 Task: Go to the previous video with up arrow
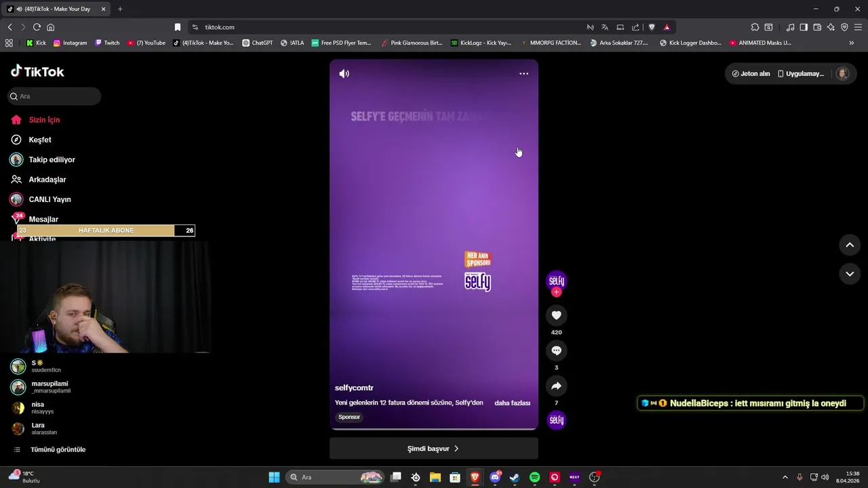coord(850,245)
